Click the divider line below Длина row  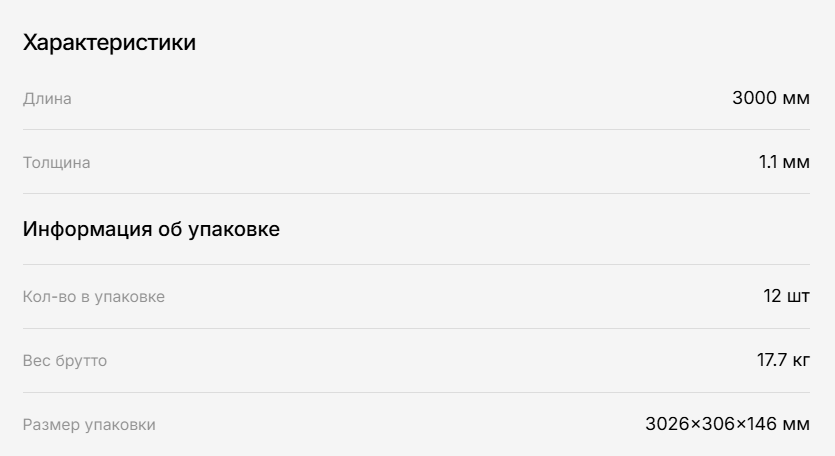tap(416, 129)
